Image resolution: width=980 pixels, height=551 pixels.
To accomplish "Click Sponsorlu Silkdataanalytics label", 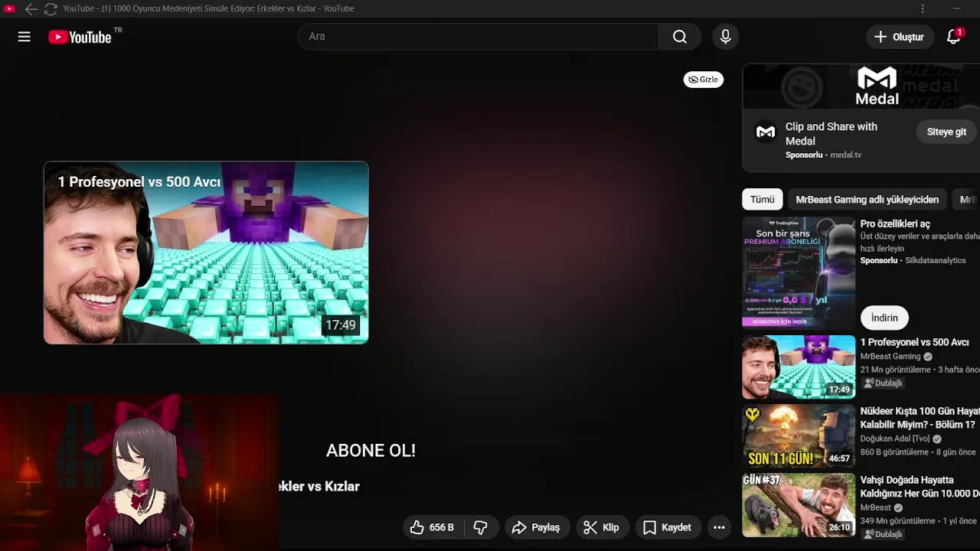I will coord(913,260).
